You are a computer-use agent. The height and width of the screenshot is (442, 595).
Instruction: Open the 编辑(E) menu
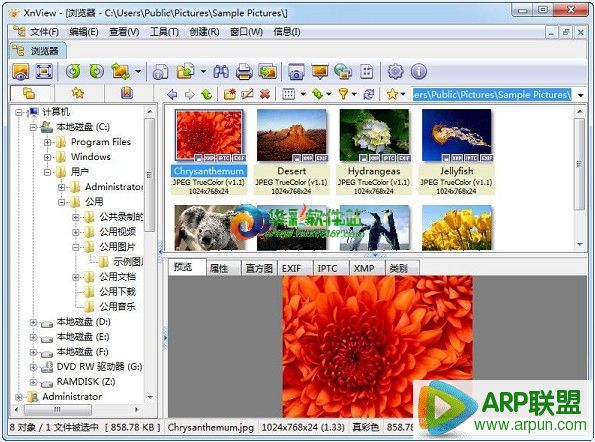pyautogui.click(x=84, y=32)
